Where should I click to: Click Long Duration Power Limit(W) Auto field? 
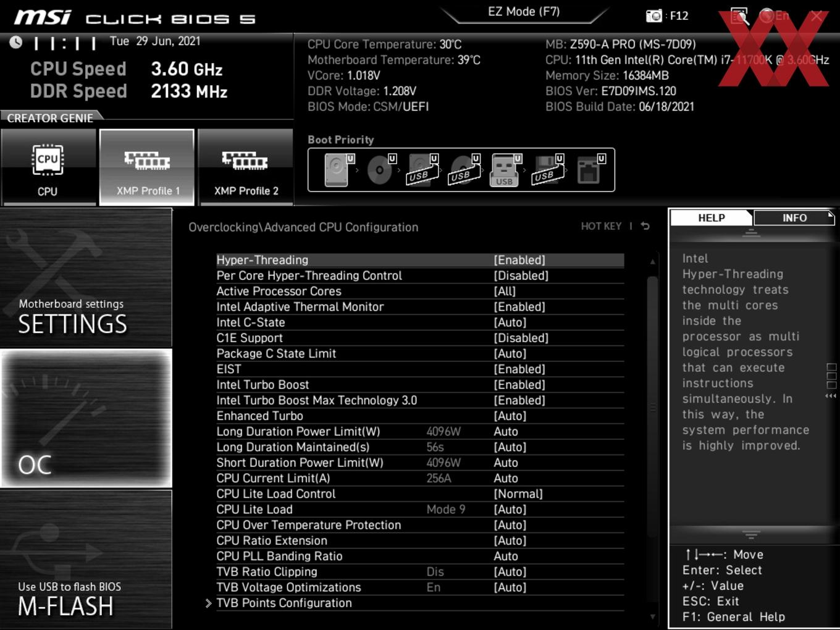click(x=506, y=431)
